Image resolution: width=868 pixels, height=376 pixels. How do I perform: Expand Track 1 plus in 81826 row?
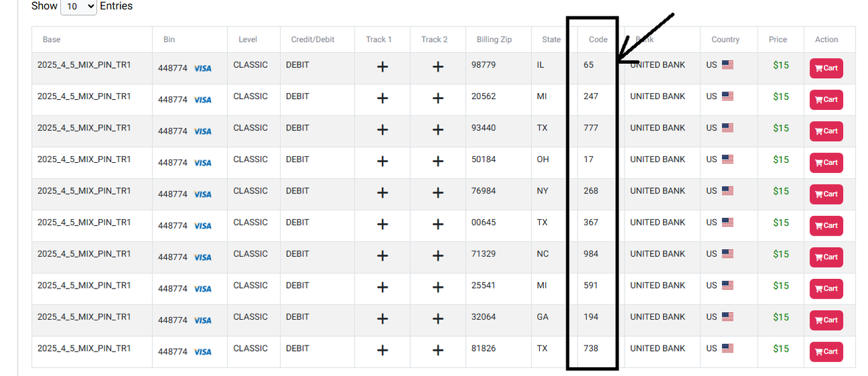(382, 351)
